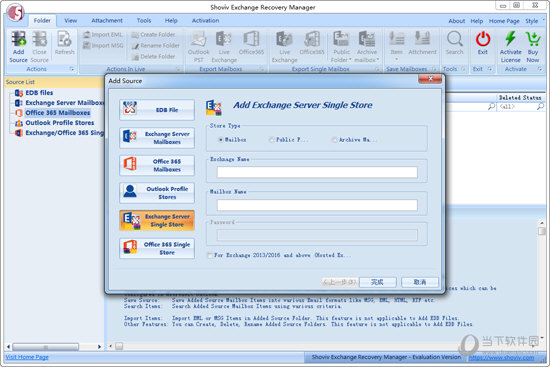The width and height of the screenshot is (550, 367).
Task: Click the Refresh ribbon icon
Action: pyautogui.click(x=65, y=43)
